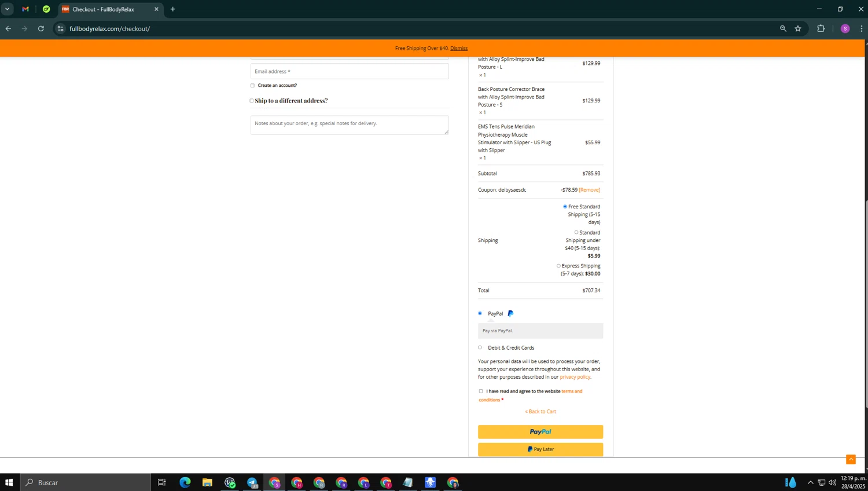
Task: Open network status tray icon
Action: coord(822,482)
